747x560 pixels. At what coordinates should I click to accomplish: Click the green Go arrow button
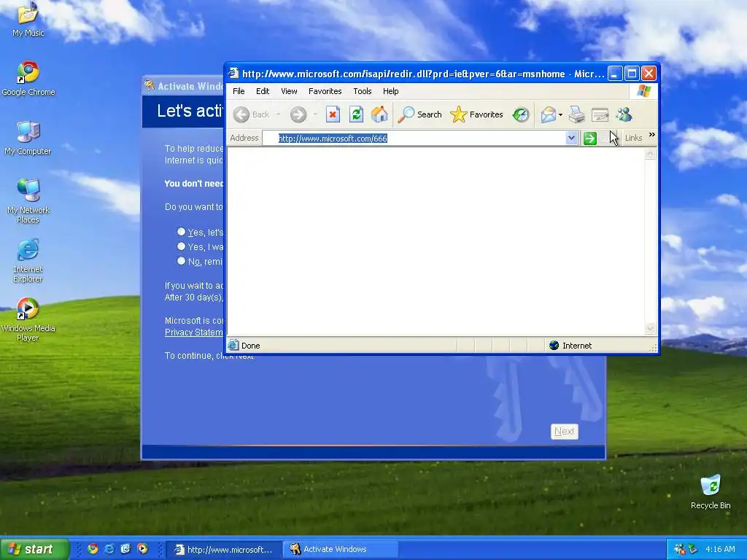[x=589, y=138]
